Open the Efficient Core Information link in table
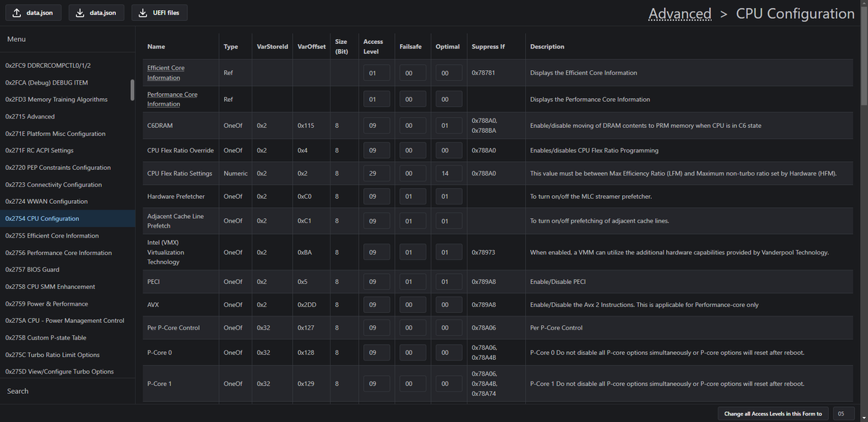 (166, 72)
